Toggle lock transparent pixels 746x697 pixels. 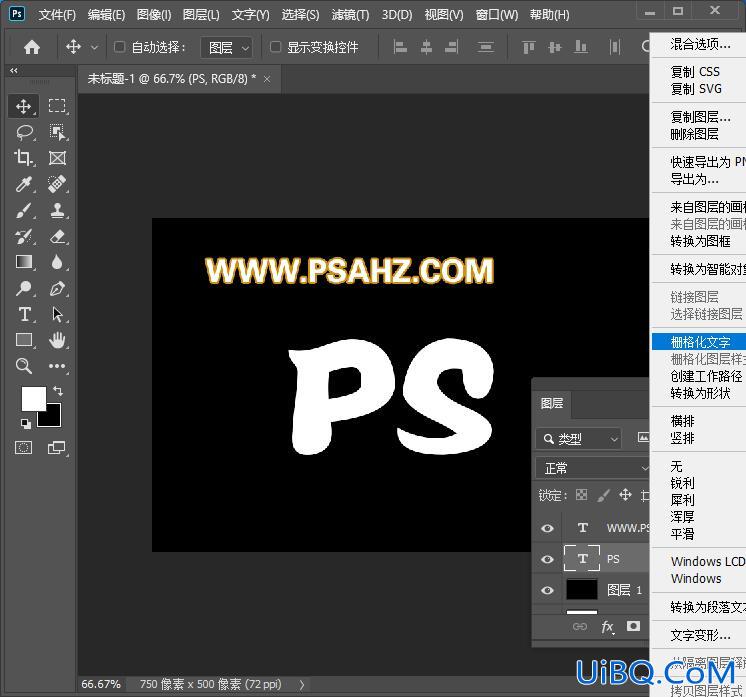click(581, 495)
